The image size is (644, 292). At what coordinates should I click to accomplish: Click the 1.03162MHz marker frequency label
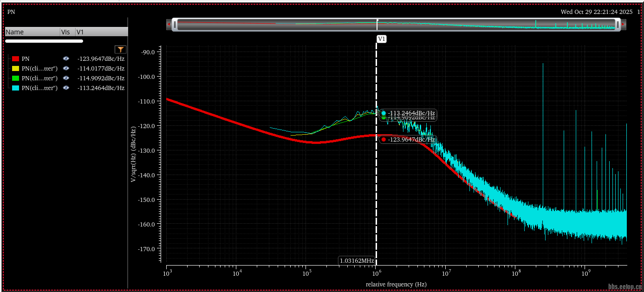pos(357,261)
